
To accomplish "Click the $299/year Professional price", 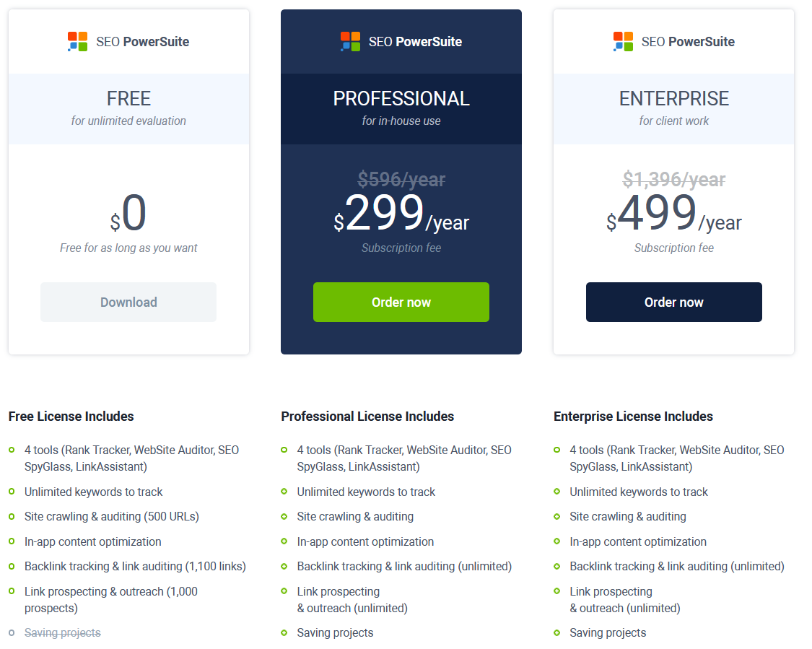I will tap(401, 214).
